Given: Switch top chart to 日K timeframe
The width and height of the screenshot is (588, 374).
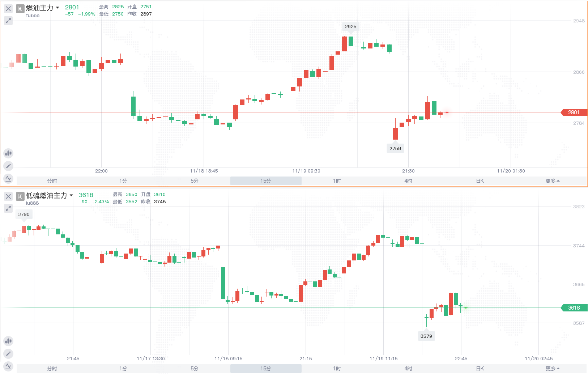Looking at the screenshot, I should (480, 181).
